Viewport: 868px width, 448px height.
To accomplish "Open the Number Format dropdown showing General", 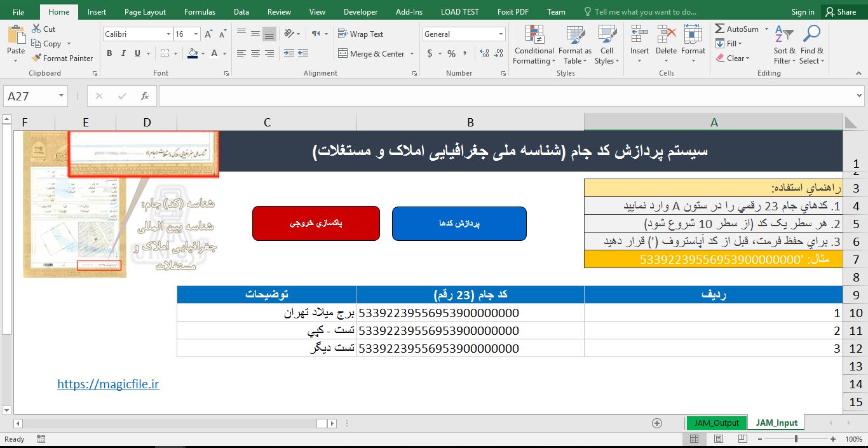I will (x=501, y=34).
